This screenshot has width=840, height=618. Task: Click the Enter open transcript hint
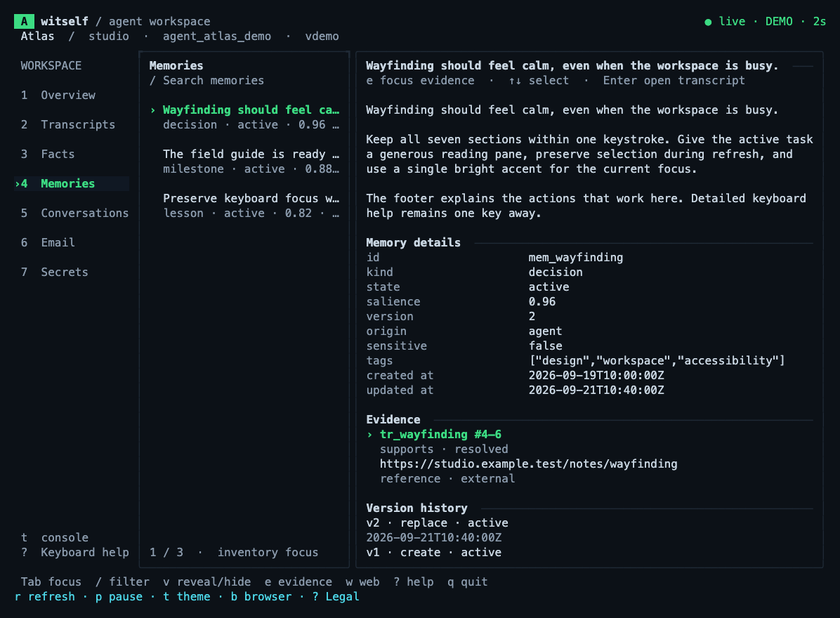674,80
